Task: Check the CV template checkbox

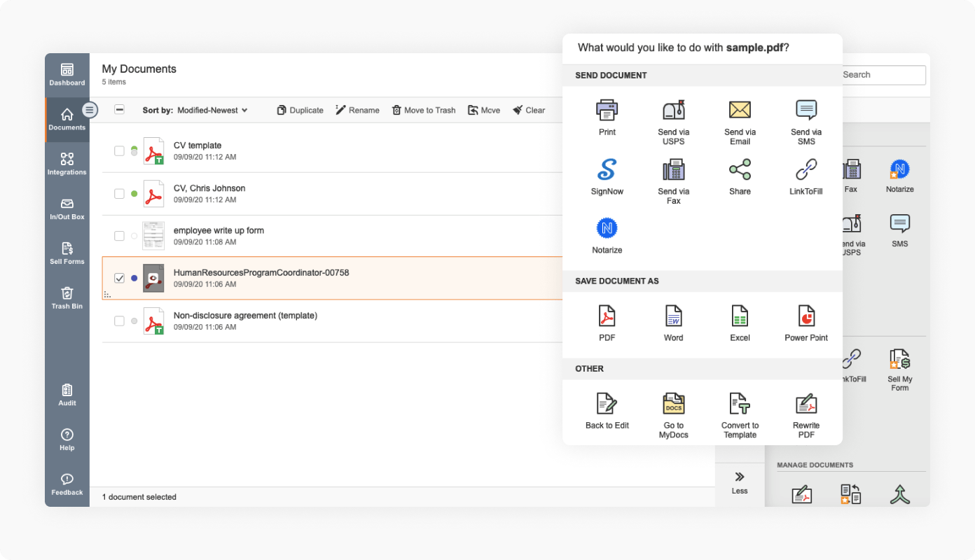Action: click(119, 151)
